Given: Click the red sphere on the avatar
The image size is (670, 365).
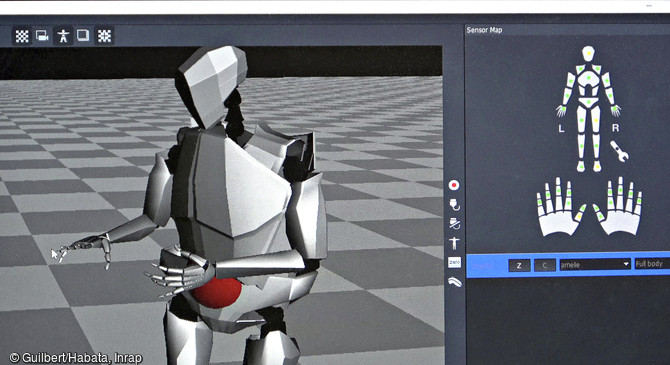Looking at the screenshot, I should click(216, 292).
